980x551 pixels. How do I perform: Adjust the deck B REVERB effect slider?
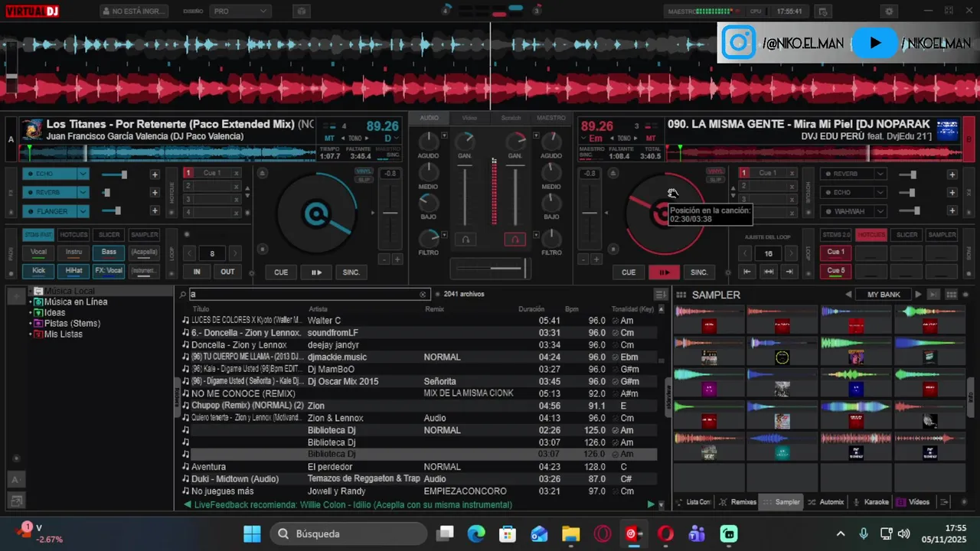(x=910, y=174)
